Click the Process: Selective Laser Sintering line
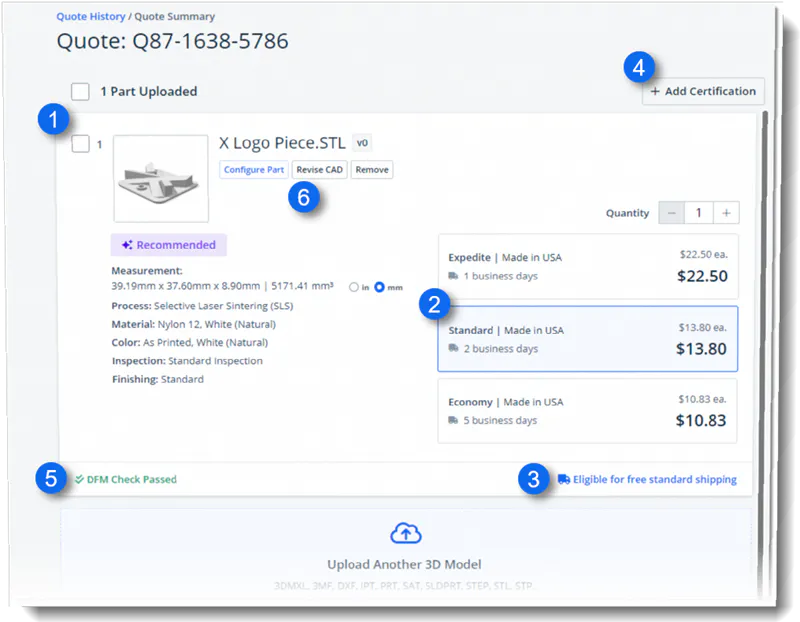 [202, 306]
